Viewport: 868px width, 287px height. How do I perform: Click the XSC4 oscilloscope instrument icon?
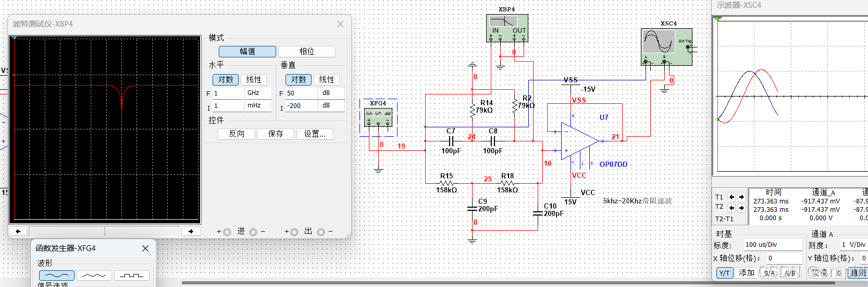[666, 46]
